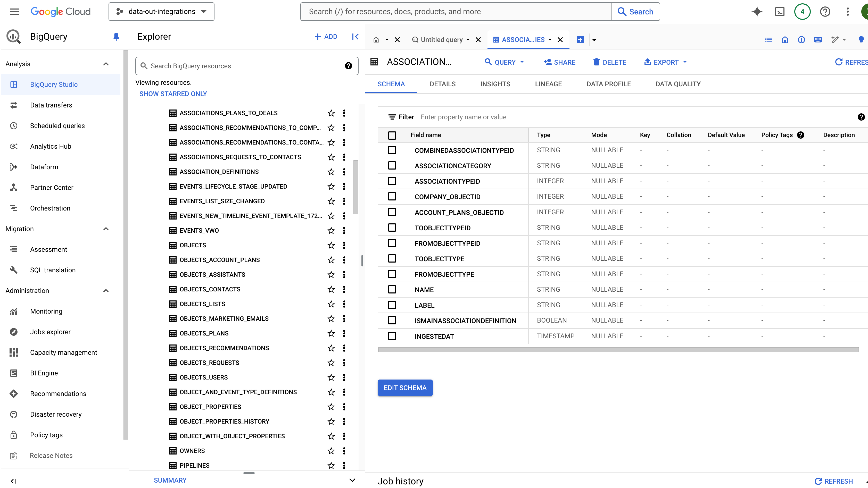Click the schema table horizontal scrollbar

tap(618, 350)
